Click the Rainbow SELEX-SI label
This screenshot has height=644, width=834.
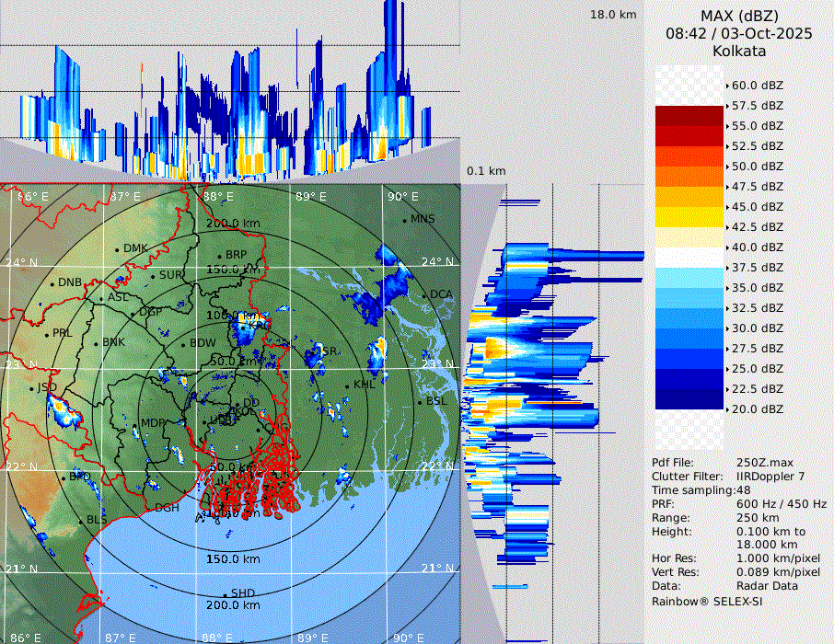coord(707,601)
